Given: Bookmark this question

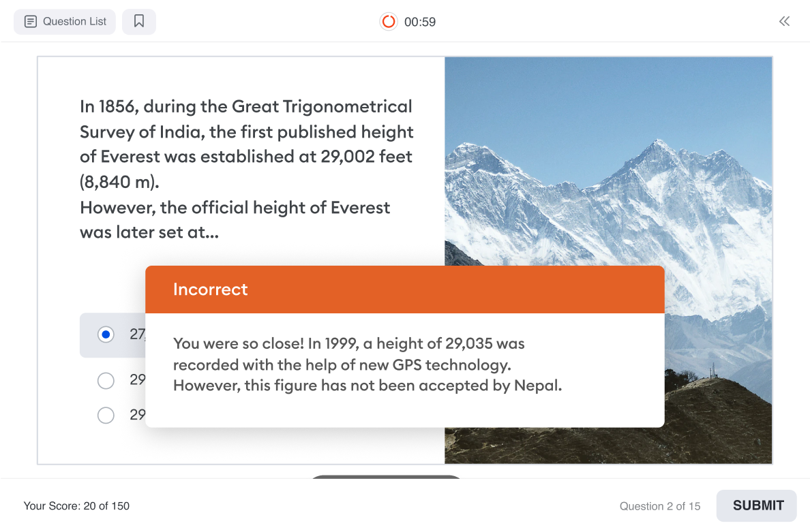Looking at the screenshot, I should pyautogui.click(x=139, y=22).
